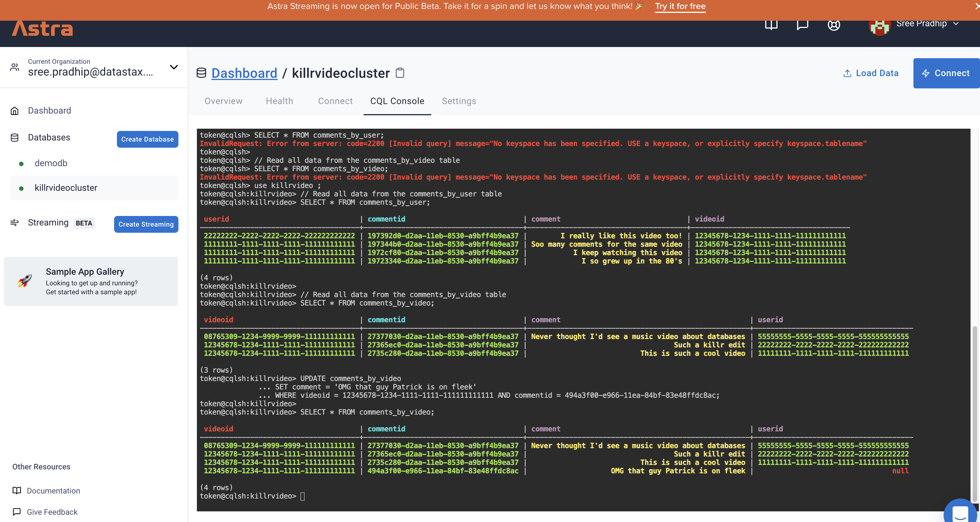Expand the Current Organization dropdown

coord(174,67)
